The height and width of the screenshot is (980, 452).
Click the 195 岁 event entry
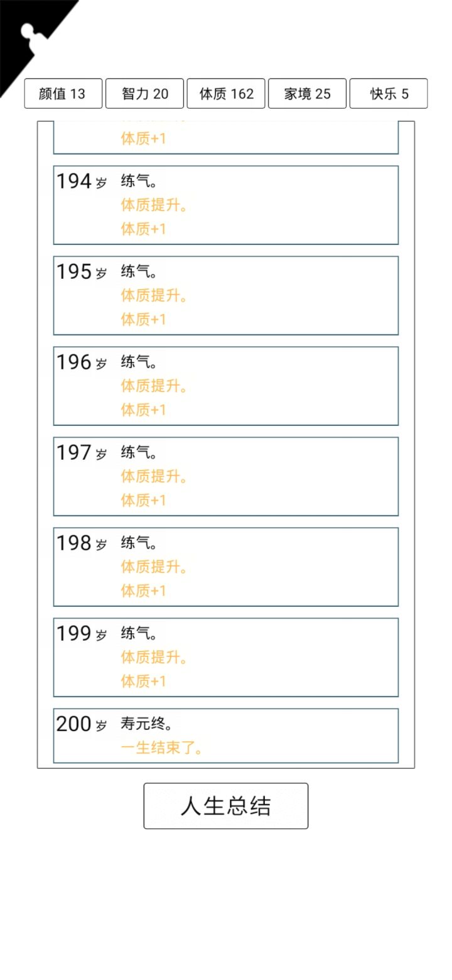pos(226,295)
